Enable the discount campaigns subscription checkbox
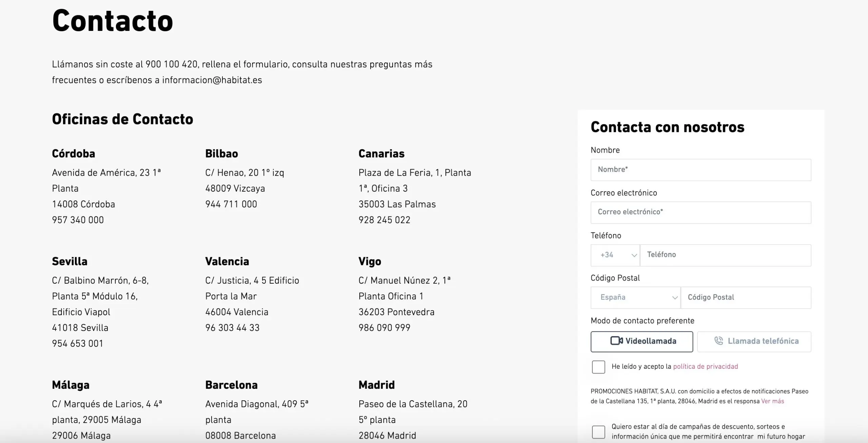 click(x=598, y=432)
